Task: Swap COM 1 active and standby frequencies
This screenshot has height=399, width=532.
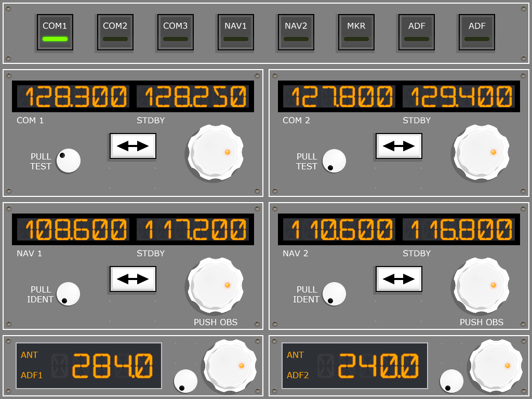Action: 133,146
